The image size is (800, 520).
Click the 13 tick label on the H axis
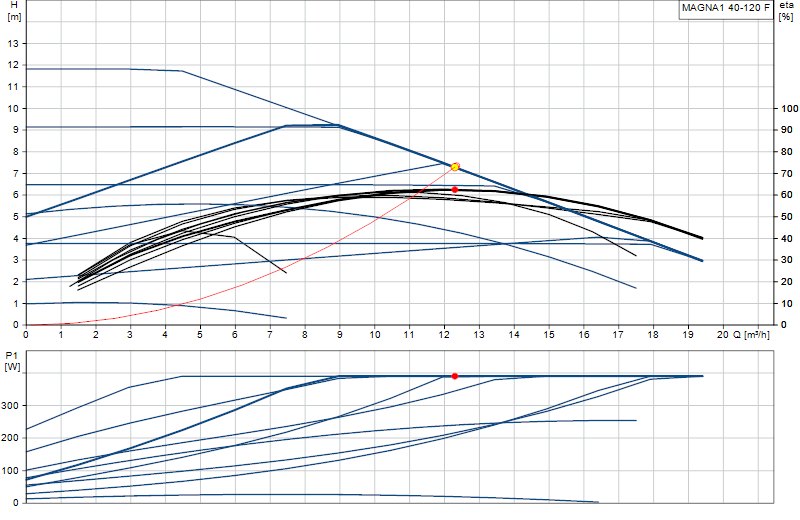coord(13,44)
